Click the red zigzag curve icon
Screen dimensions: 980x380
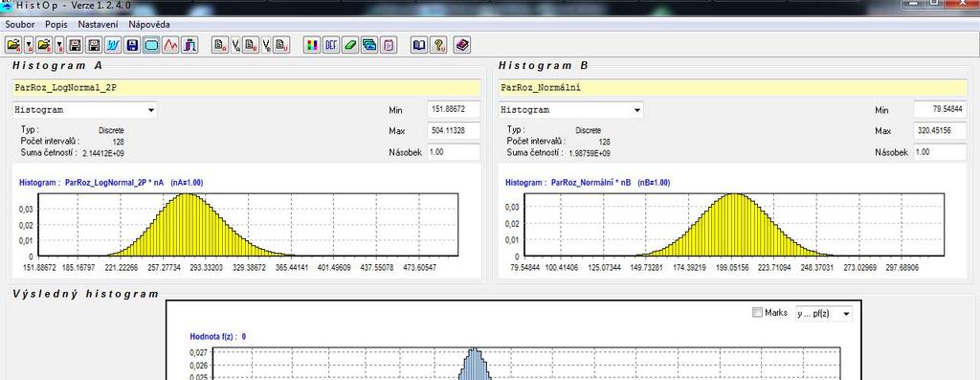170,45
